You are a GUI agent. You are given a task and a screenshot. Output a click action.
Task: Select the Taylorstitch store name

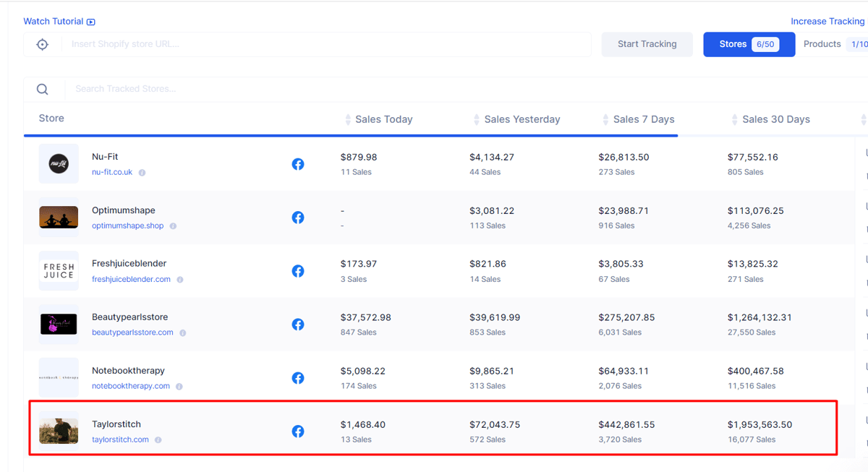point(116,424)
